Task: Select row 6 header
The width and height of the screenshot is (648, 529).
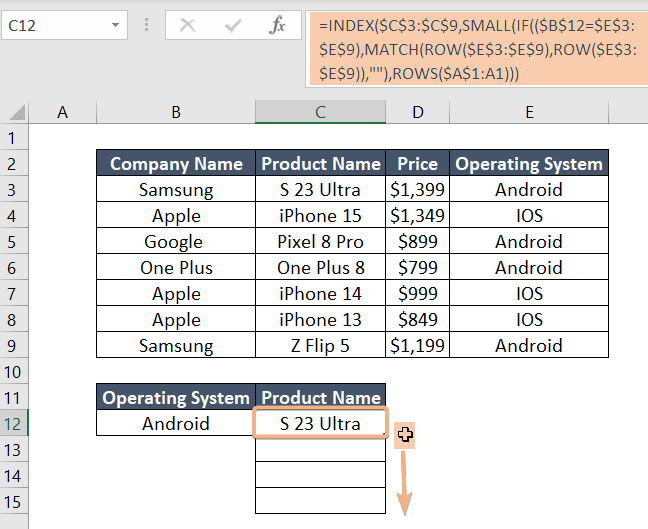Action: (x=12, y=268)
